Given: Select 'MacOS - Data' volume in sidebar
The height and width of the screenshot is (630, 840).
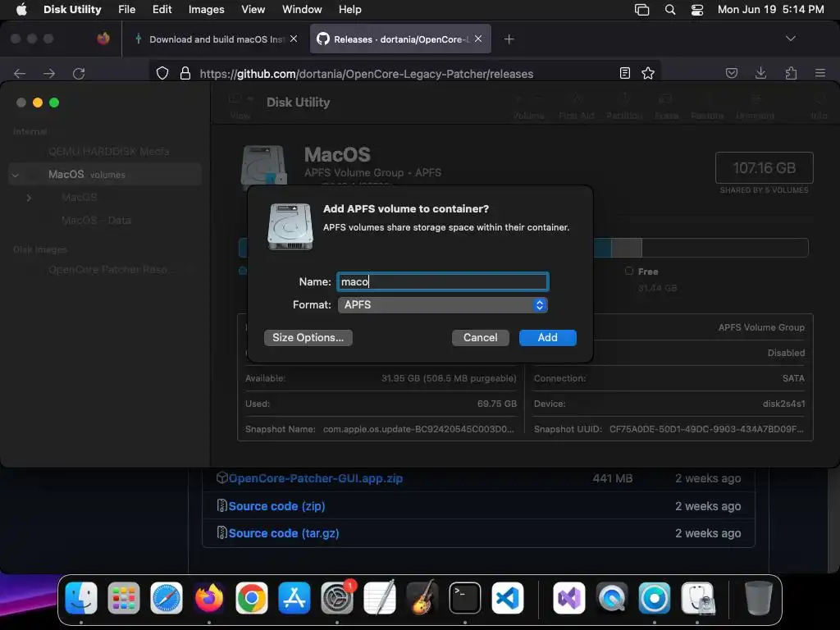Looking at the screenshot, I should pos(96,220).
